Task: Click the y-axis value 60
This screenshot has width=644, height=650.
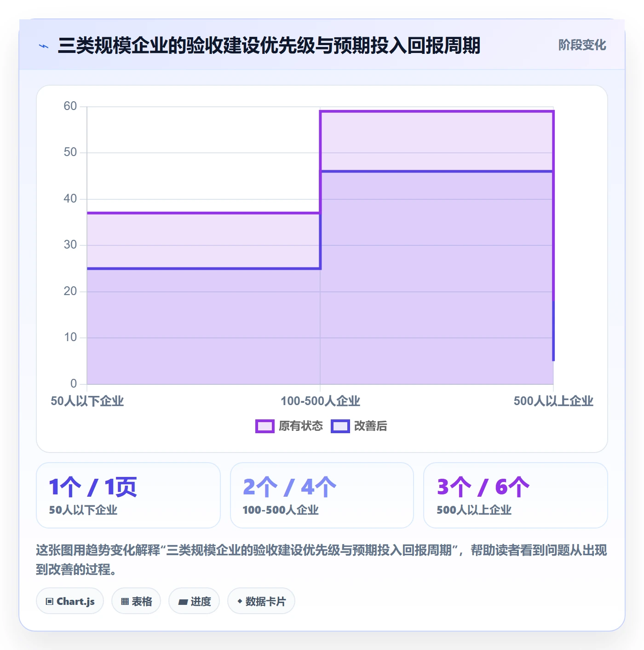Action: click(x=70, y=106)
